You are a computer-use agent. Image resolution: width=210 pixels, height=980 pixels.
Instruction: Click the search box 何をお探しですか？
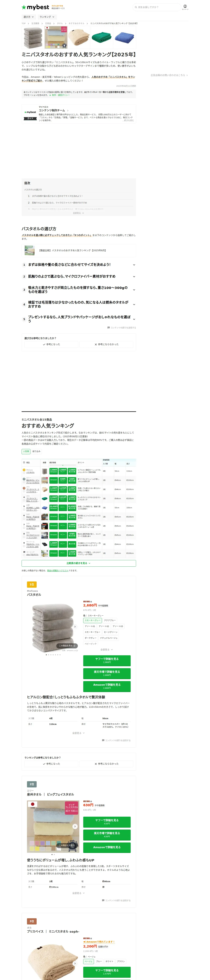pos(157,7)
